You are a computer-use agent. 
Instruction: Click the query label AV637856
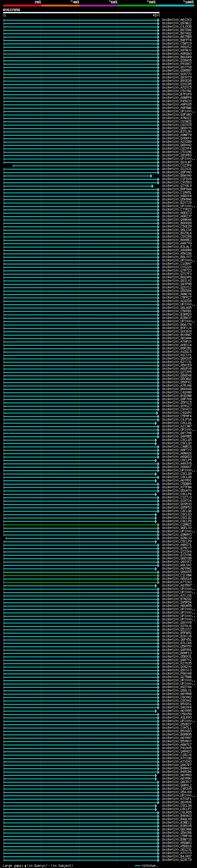[x=11, y=10]
